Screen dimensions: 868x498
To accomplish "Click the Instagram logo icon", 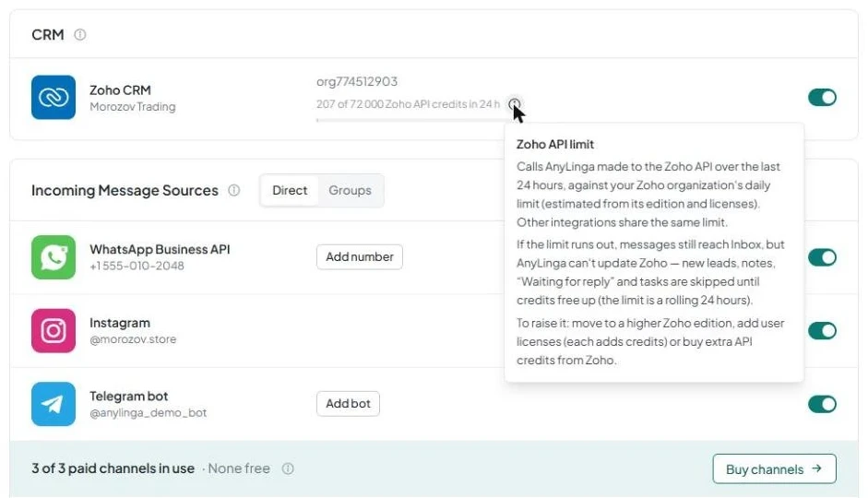I will (54, 331).
